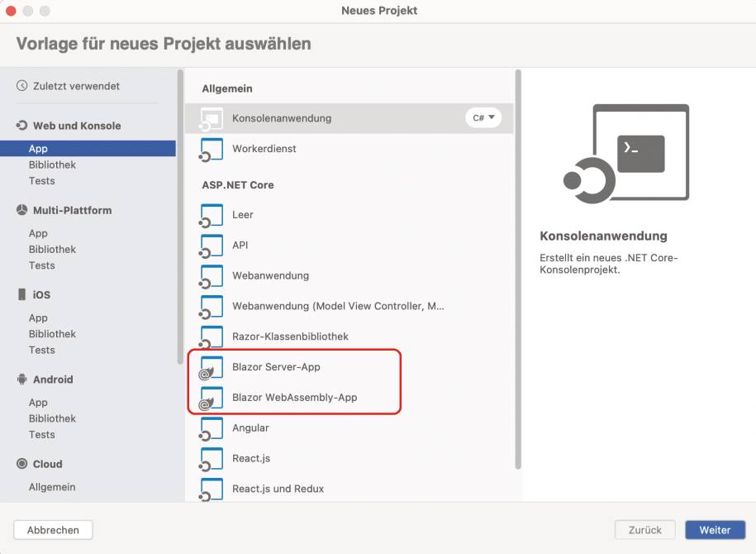Screen dimensions: 756x554
Task: Select Allgemein under Cloud
Action: coord(52,487)
